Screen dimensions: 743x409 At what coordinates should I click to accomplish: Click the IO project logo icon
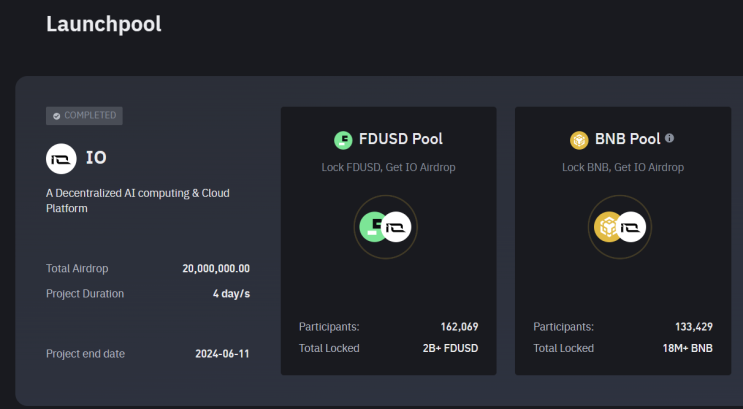click(61, 159)
